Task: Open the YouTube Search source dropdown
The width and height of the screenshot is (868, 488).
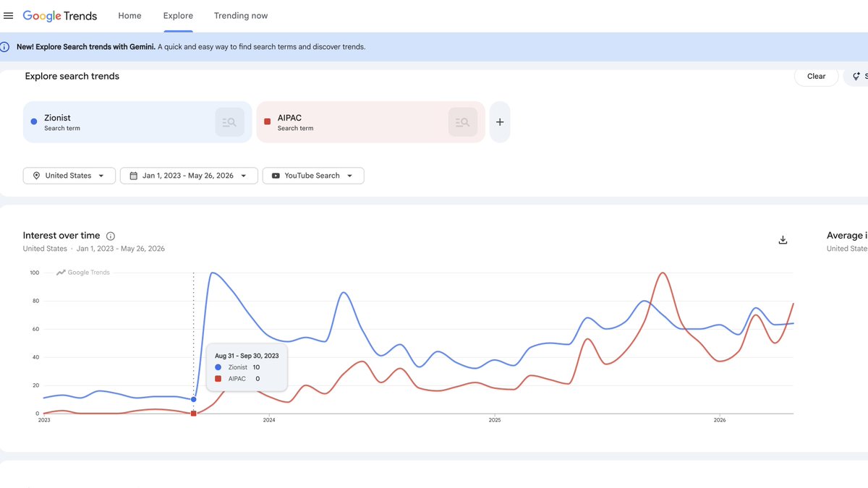Action: click(x=313, y=176)
